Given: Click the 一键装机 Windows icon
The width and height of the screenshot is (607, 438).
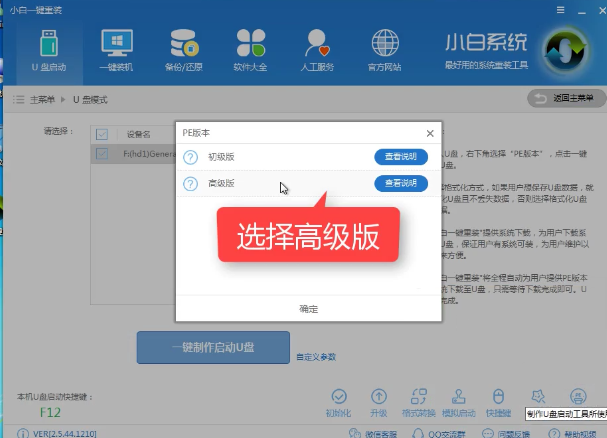Looking at the screenshot, I should pyautogui.click(x=120, y=51).
